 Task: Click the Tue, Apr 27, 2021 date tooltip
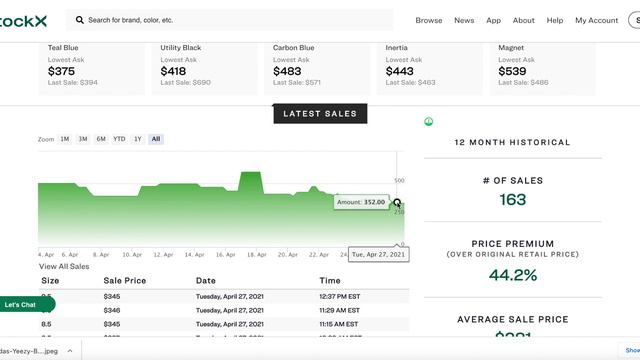378,254
